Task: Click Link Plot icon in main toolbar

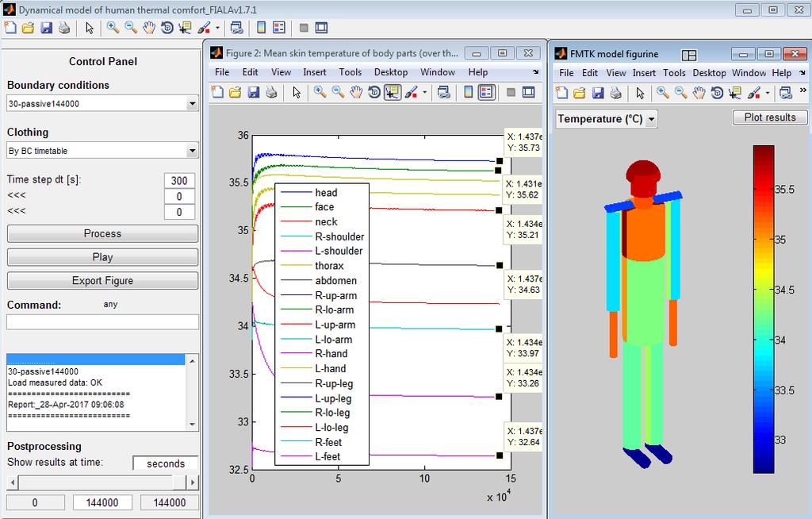Action: (x=236, y=28)
